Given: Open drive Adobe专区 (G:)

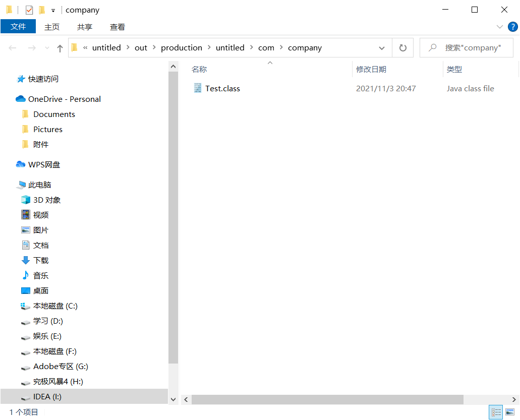Looking at the screenshot, I should pos(61,367).
